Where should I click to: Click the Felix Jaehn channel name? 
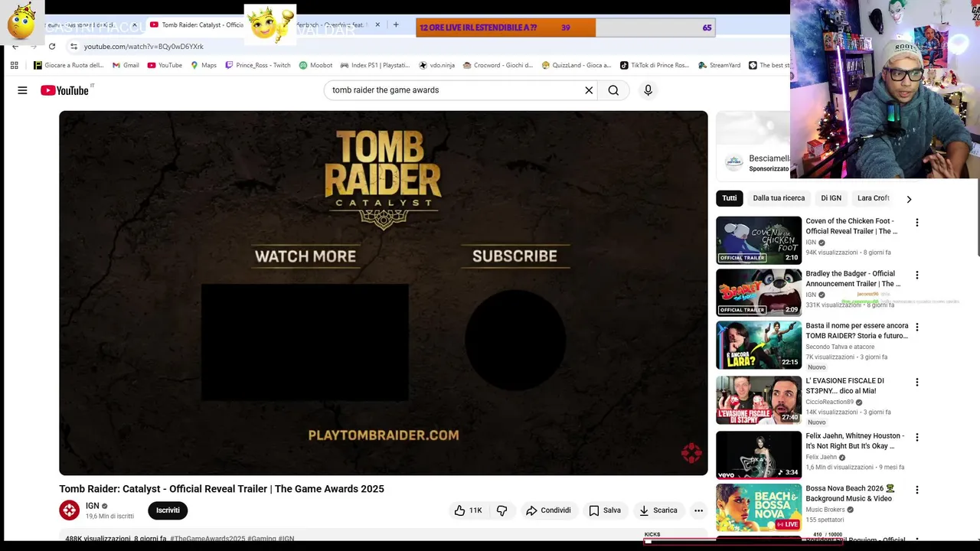[x=821, y=457]
